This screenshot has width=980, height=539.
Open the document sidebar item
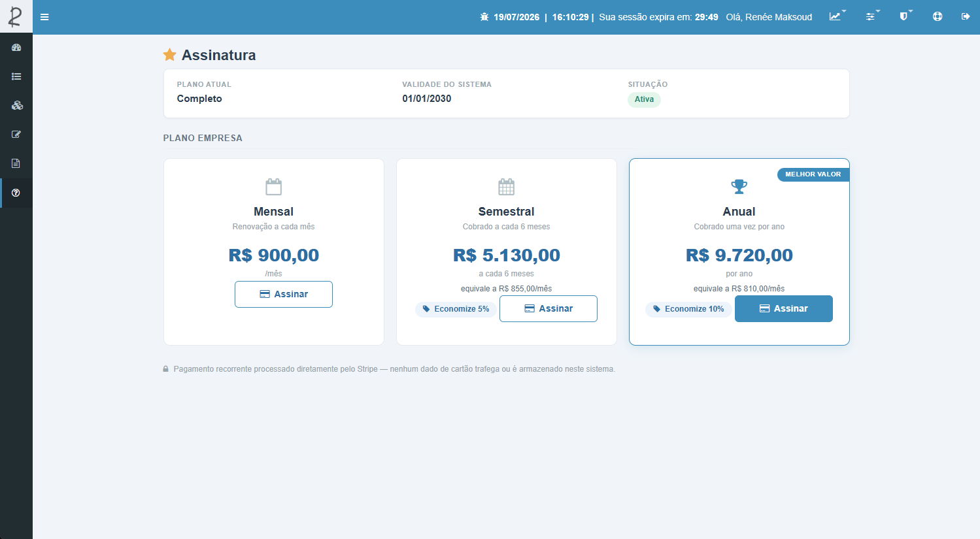16,163
